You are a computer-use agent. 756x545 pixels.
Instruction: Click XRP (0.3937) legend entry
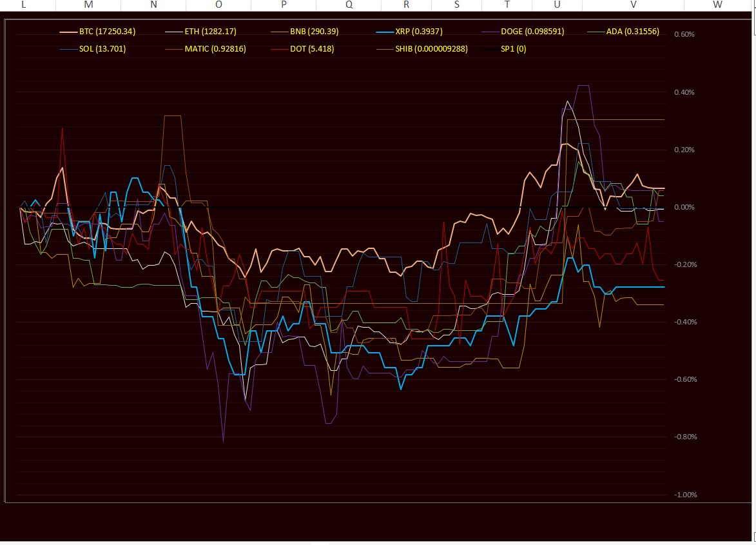[409, 32]
